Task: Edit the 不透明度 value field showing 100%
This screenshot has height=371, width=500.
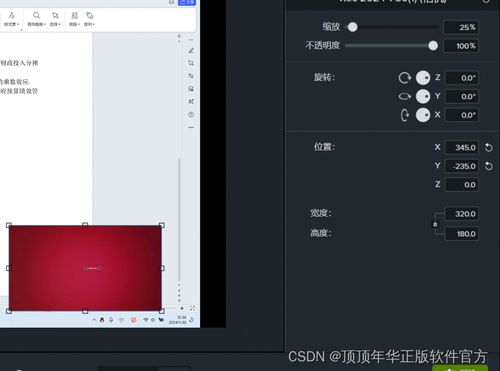Action: coord(461,46)
